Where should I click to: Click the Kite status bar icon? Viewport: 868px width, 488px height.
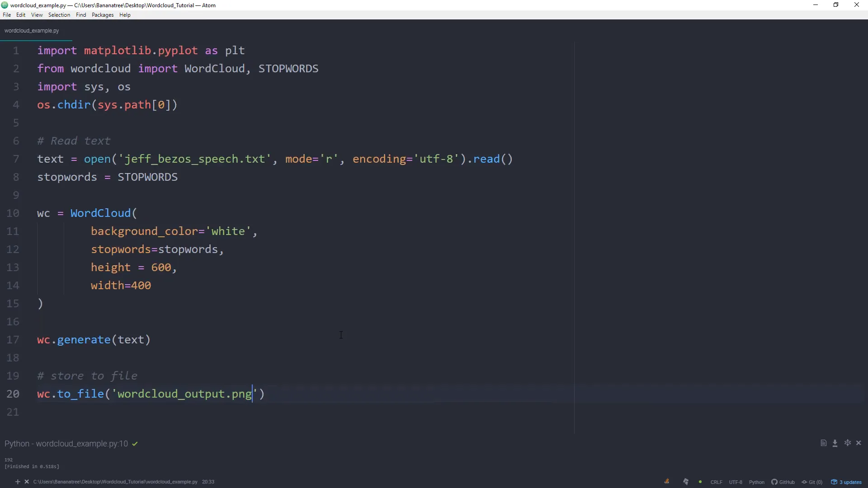tap(686, 482)
